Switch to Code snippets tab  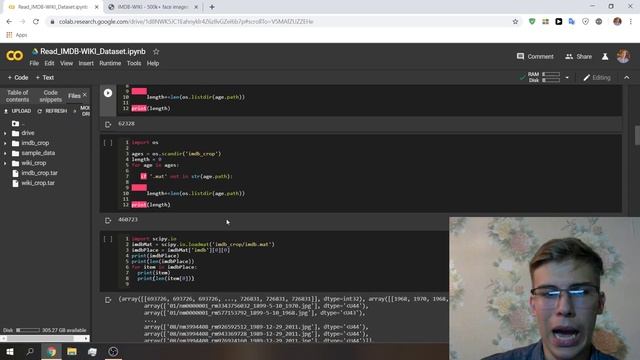(x=51, y=96)
